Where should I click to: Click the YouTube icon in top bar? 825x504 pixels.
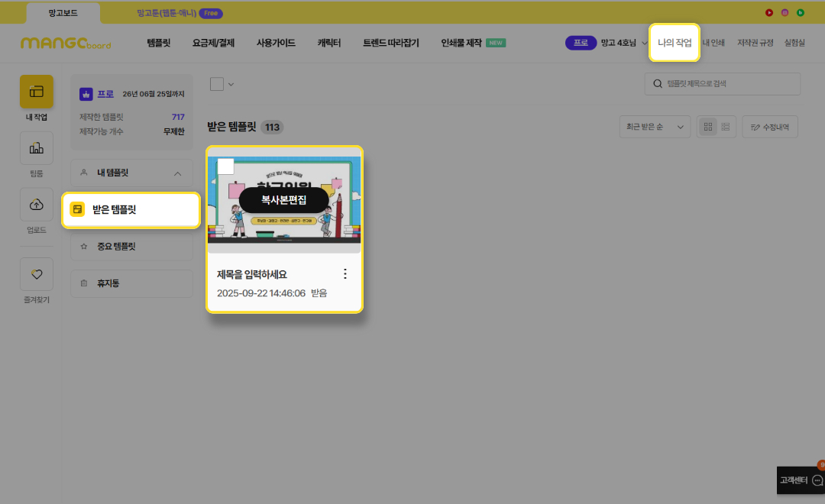(x=769, y=12)
